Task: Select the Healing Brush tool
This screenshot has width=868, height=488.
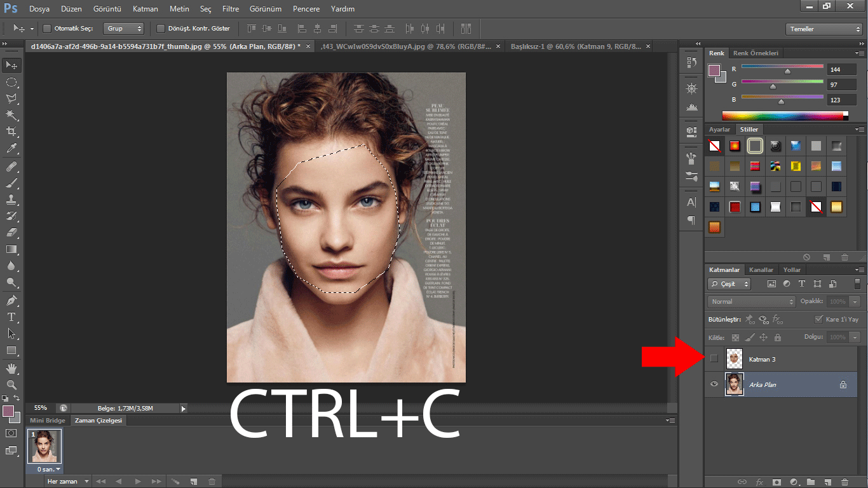Action: pyautogui.click(x=11, y=166)
